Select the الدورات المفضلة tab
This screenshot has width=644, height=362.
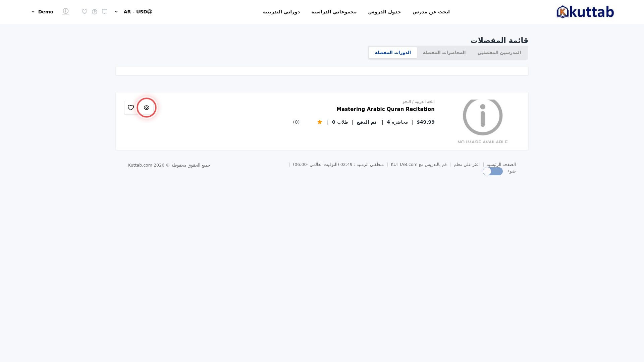click(x=393, y=53)
